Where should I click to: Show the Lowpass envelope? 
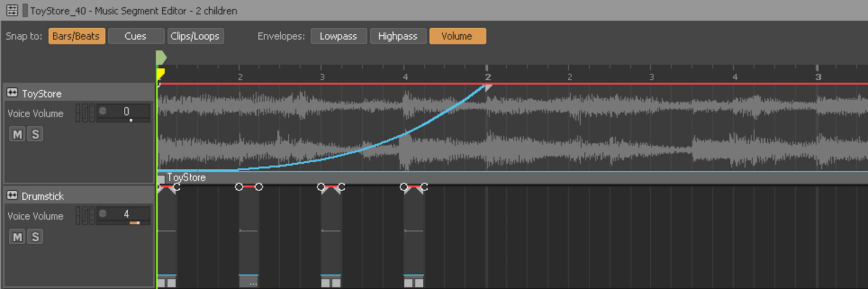pyautogui.click(x=339, y=36)
